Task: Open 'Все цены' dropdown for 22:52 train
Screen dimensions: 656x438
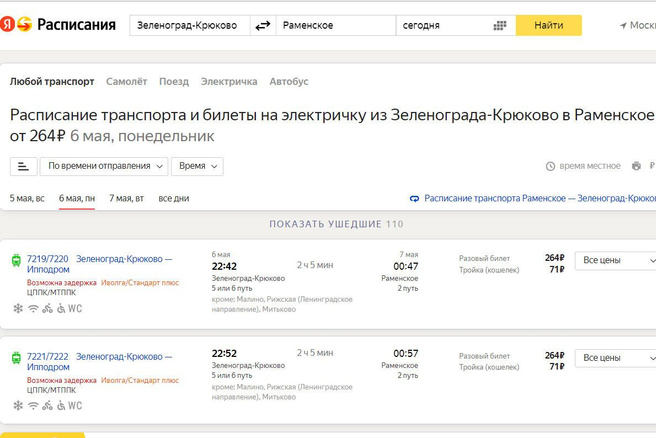Action: [615, 357]
